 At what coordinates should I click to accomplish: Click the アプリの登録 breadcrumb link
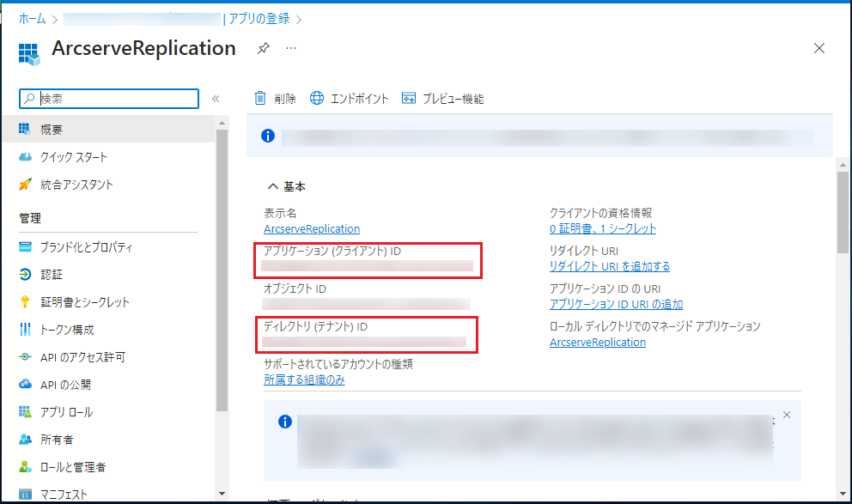(259, 19)
